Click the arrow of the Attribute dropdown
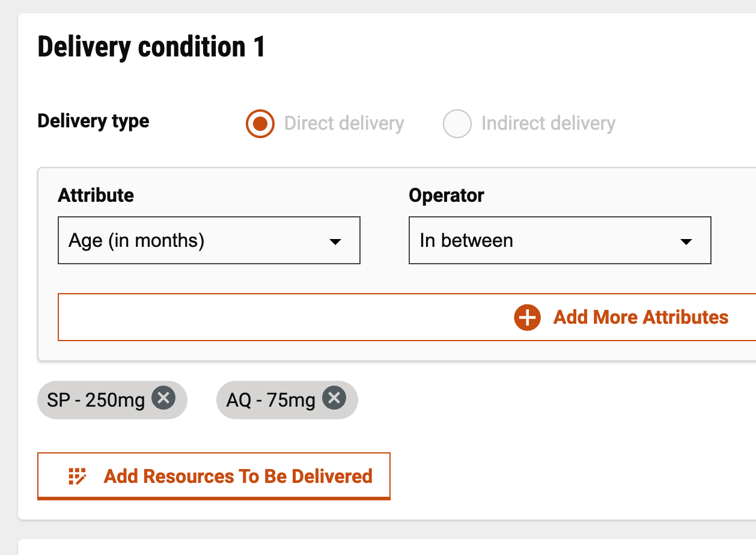This screenshot has width=756, height=555. (335, 241)
